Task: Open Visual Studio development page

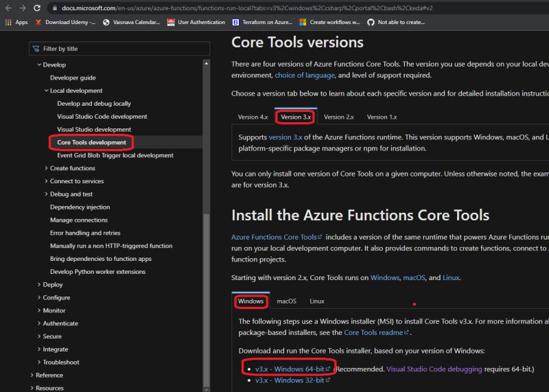Action: click(94, 130)
